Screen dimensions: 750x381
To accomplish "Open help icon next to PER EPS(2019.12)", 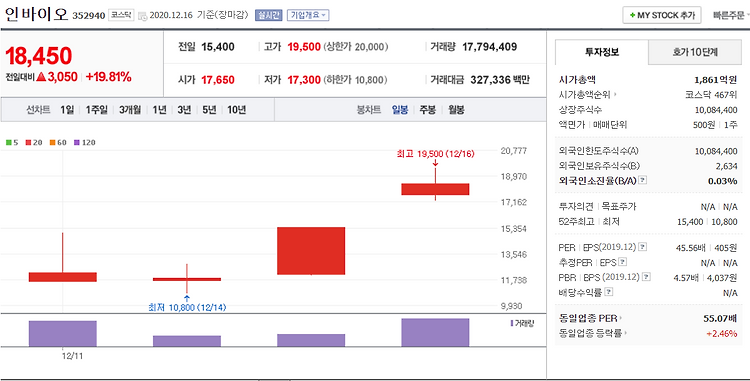I will click(x=643, y=247).
